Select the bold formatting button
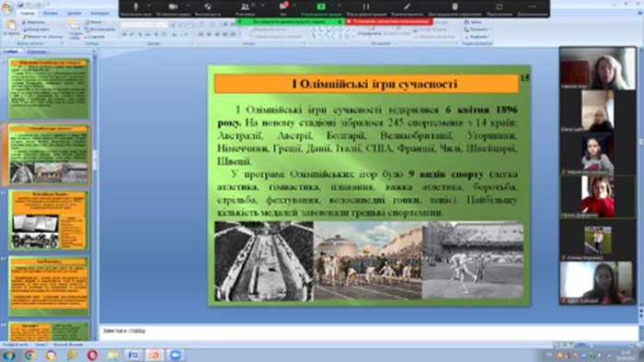Viewport: 644px width, 362px height. coord(124,35)
